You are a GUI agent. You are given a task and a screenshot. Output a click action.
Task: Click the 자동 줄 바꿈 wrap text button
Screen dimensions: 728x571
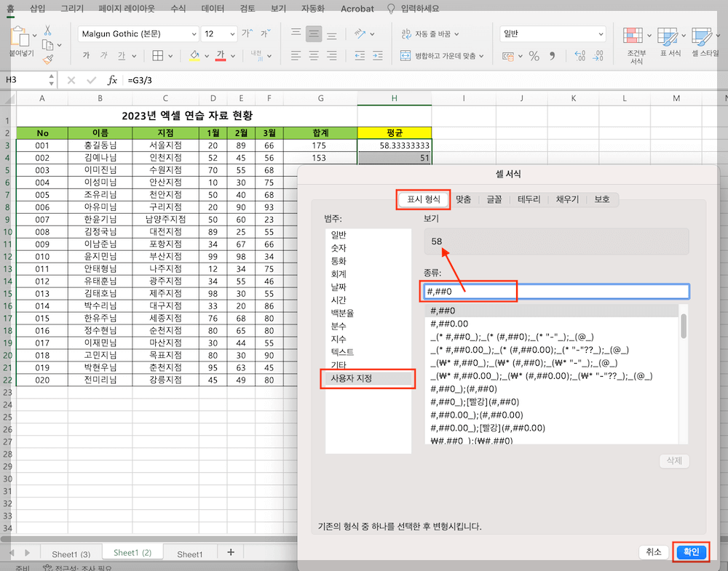[x=426, y=34]
